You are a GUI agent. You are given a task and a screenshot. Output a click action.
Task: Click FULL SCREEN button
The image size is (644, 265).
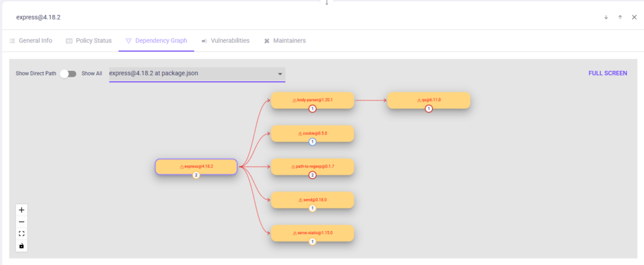coord(608,73)
